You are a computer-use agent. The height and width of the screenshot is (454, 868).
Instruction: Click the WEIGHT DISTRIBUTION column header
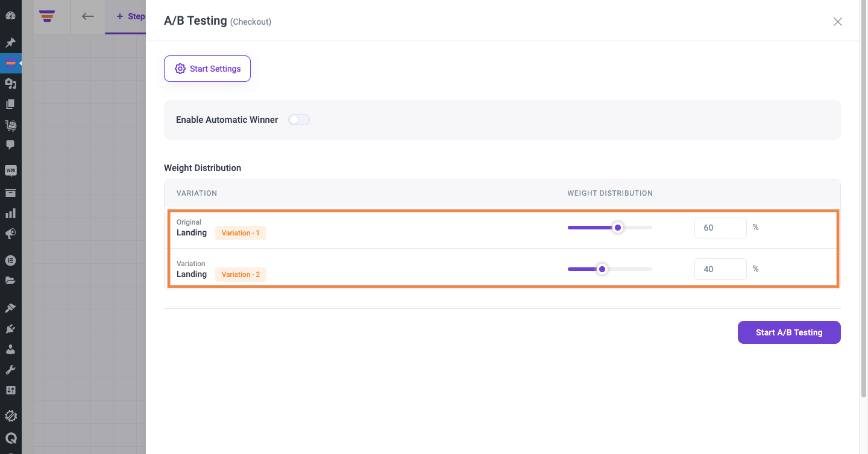[x=610, y=193]
